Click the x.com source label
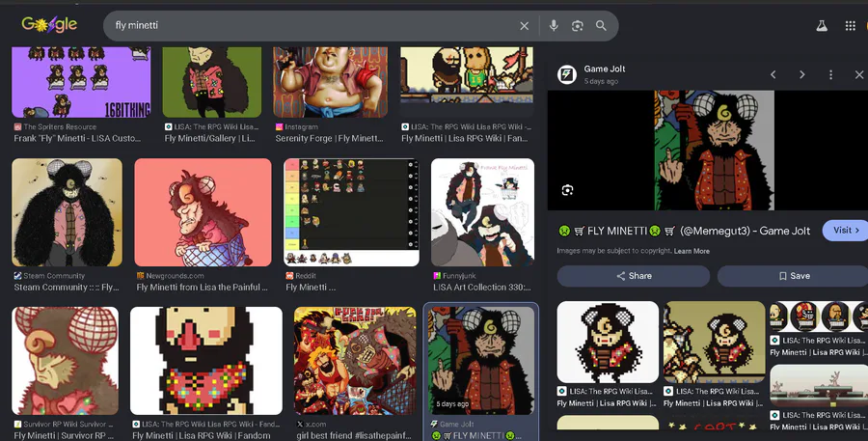Image resolution: width=868 pixels, height=441 pixels. tap(315, 425)
